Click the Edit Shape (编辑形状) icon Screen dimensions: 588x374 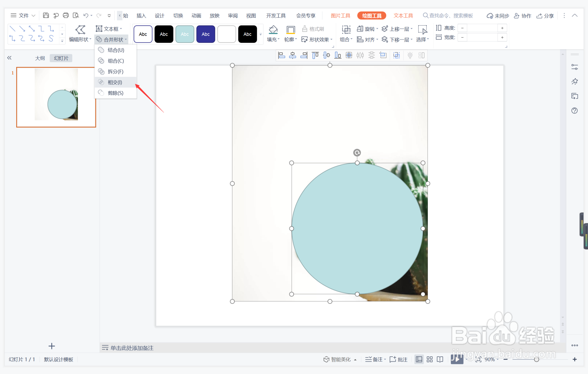point(80,30)
